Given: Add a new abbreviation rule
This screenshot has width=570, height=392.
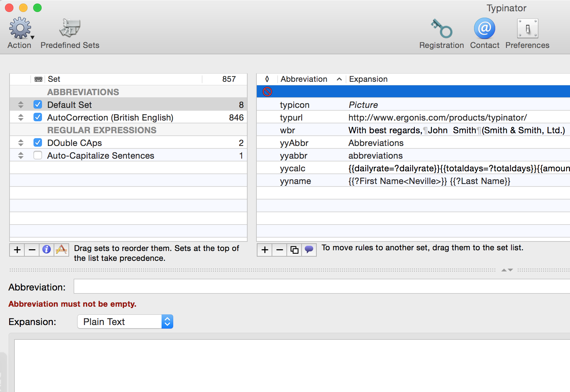Looking at the screenshot, I should 265,250.
